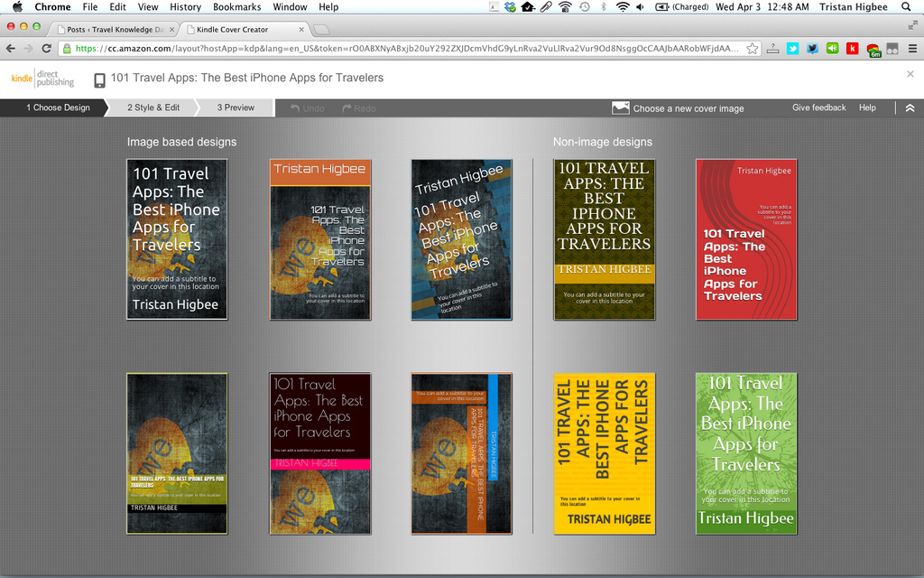Screen dimensions: 924x578
Task: Click the red K extension icon
Action: 852,49
